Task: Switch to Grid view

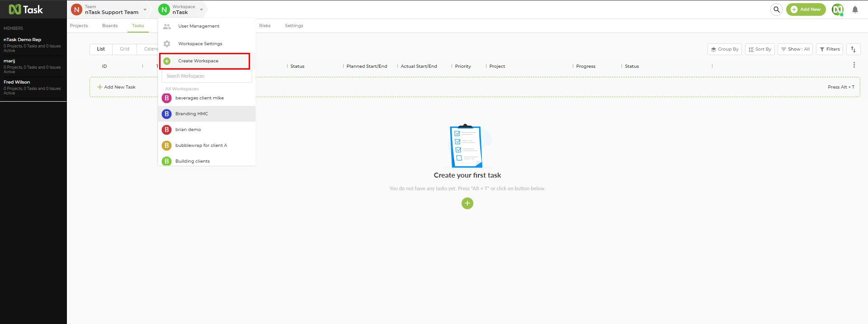Action: click(124, 49)
